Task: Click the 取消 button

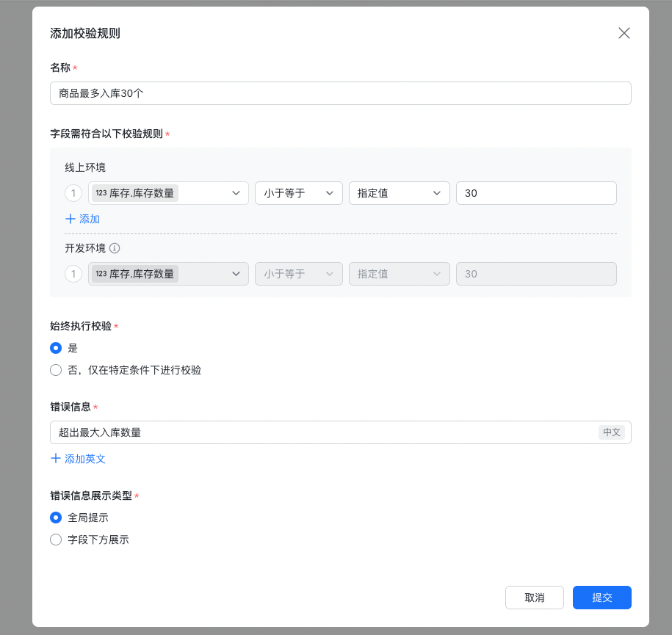Action: click(x=535, y=598)
